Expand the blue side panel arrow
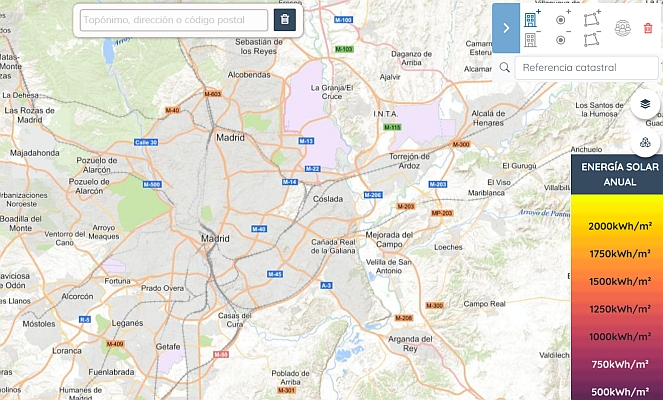Image resolution: width=663 pixels, height=400 pixels. (x=506, y=28)
